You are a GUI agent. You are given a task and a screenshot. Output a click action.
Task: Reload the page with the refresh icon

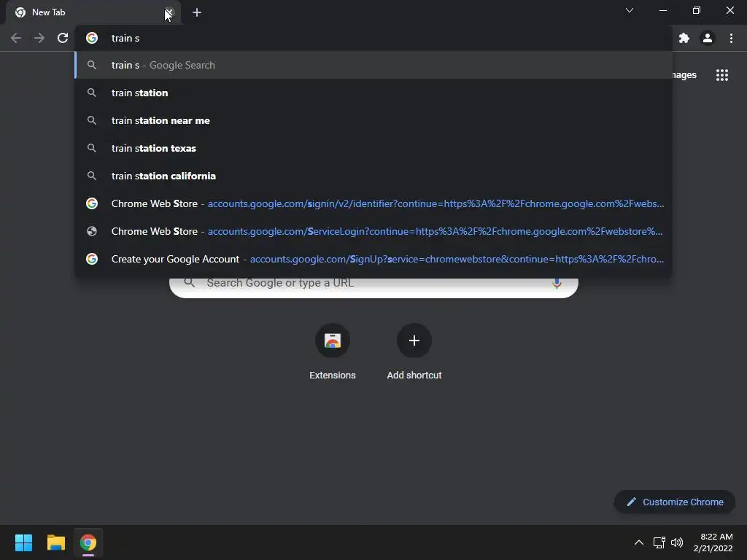(63, 38)
